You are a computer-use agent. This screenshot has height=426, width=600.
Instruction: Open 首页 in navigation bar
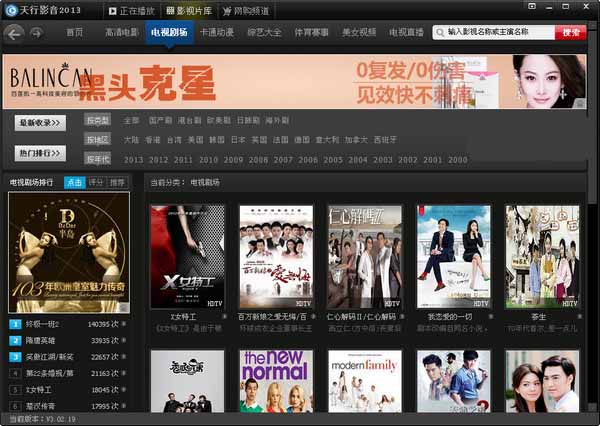[74, 33]
